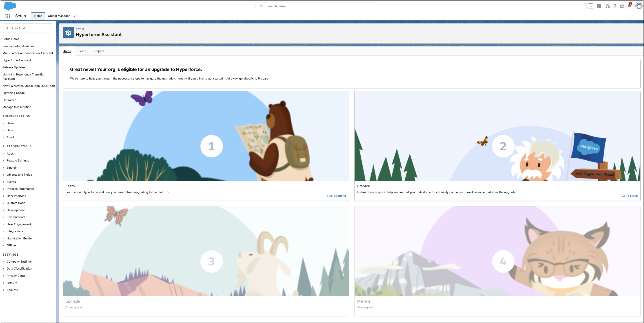Click the user profile avatar
644x323 pixels.
tap(639, 6)
